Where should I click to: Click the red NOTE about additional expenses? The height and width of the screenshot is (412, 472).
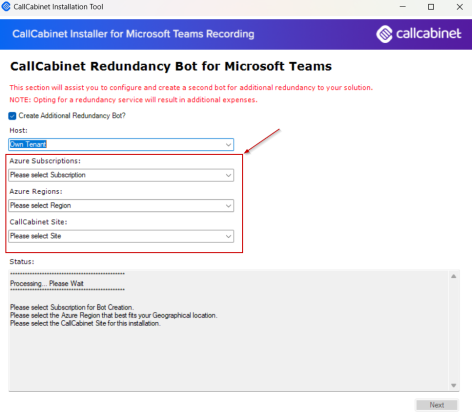pos(133,100)
